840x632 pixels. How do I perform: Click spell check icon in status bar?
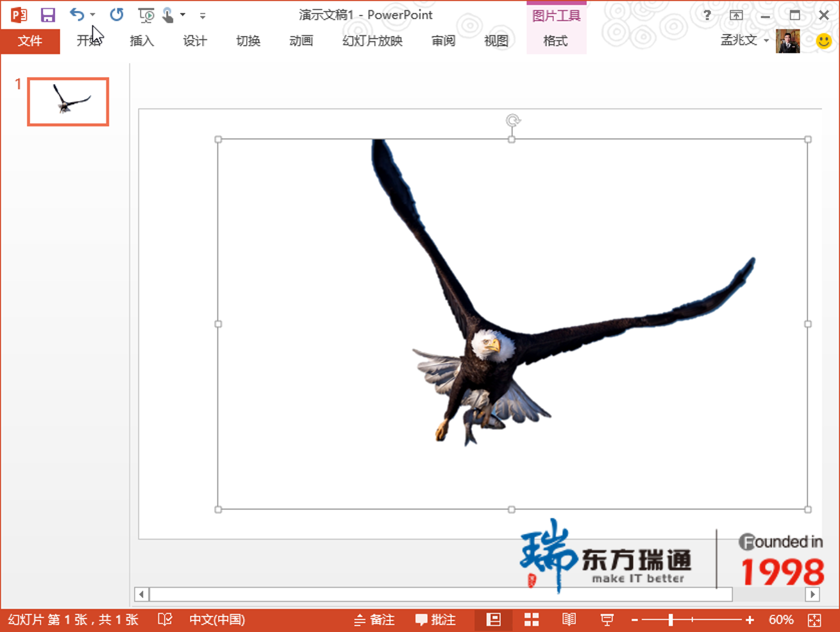(x=165, y=619)
